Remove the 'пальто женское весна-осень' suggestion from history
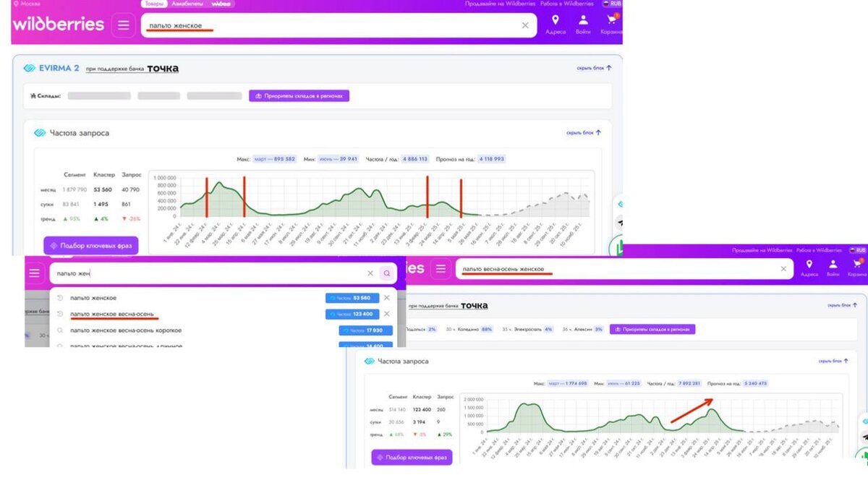 386,314
